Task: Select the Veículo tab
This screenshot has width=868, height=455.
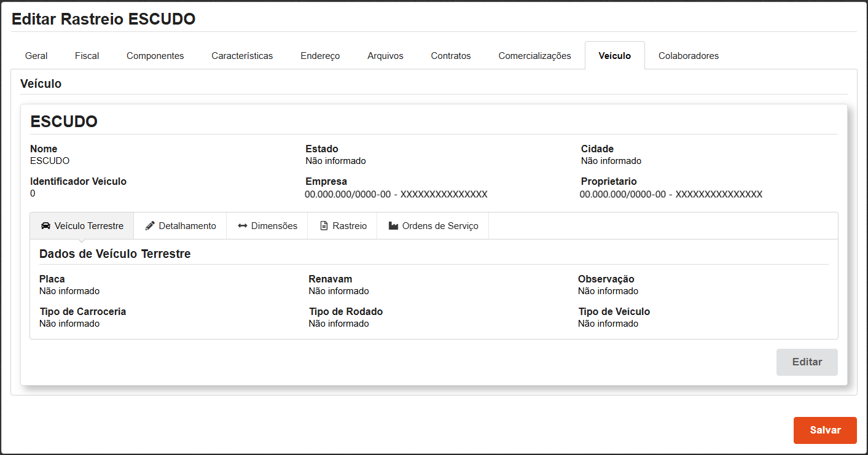Action: [614, 56]
